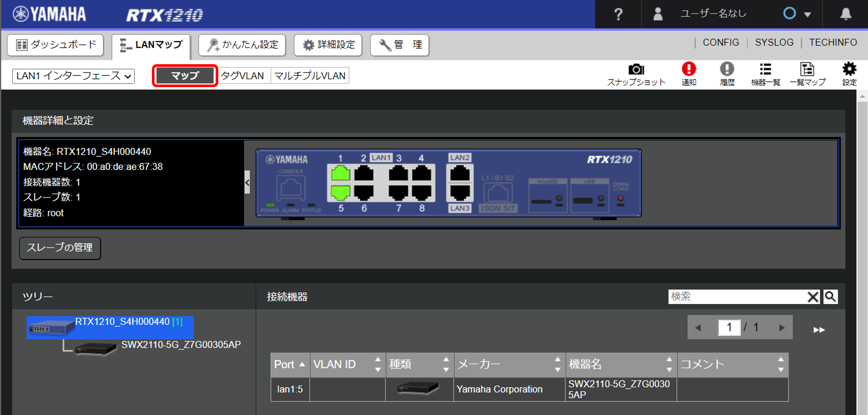Open LAN map settings gear icon
The width and height of the screenshot is (868, 415).
click(x=849, y=69)
